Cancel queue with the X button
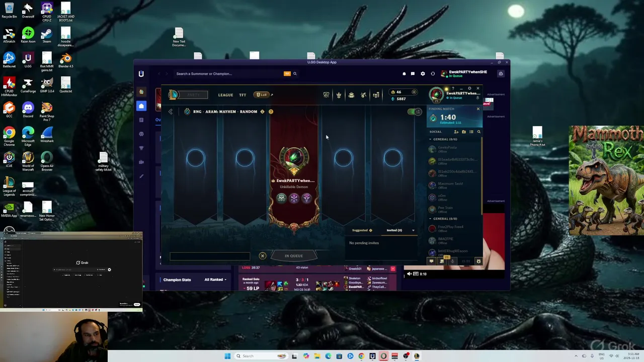This screenshot has height=362, width=644. click(262, 256)
